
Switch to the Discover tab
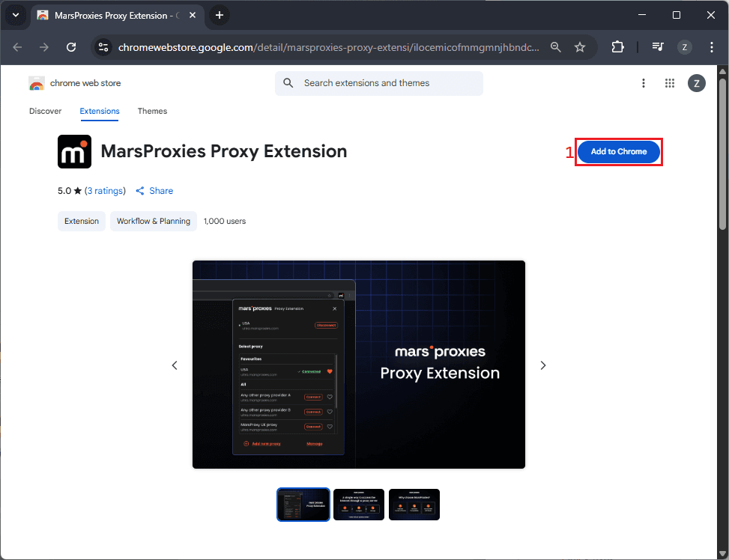click(45, 112)
